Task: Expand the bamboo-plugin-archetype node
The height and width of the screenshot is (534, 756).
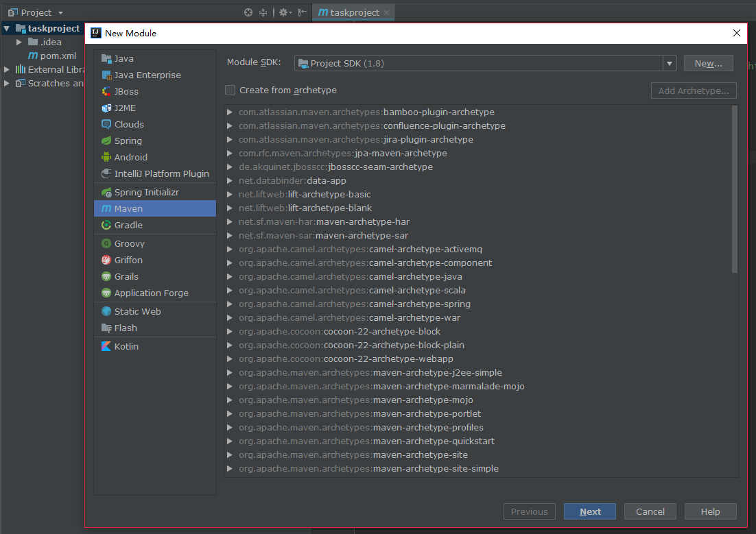Action: point(231,112)
